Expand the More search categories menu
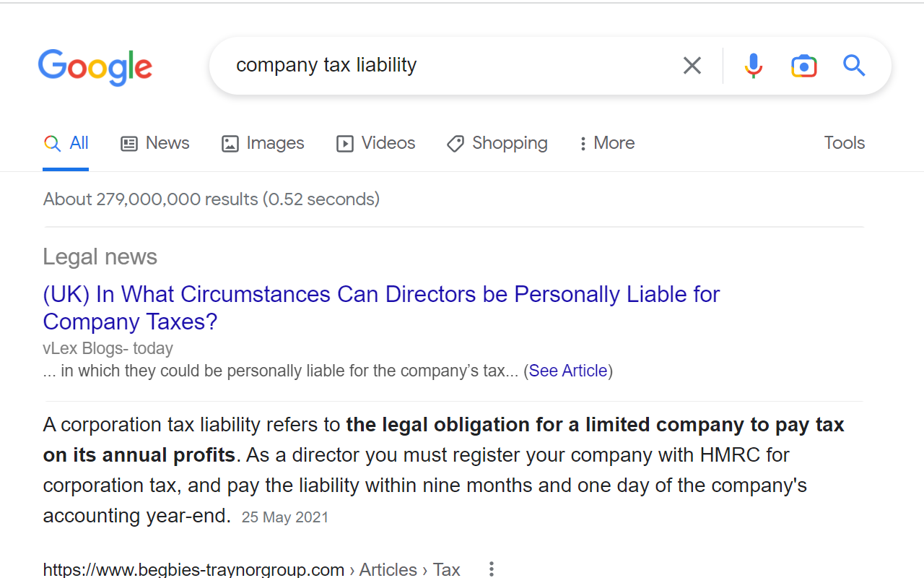 click(606, 143)
